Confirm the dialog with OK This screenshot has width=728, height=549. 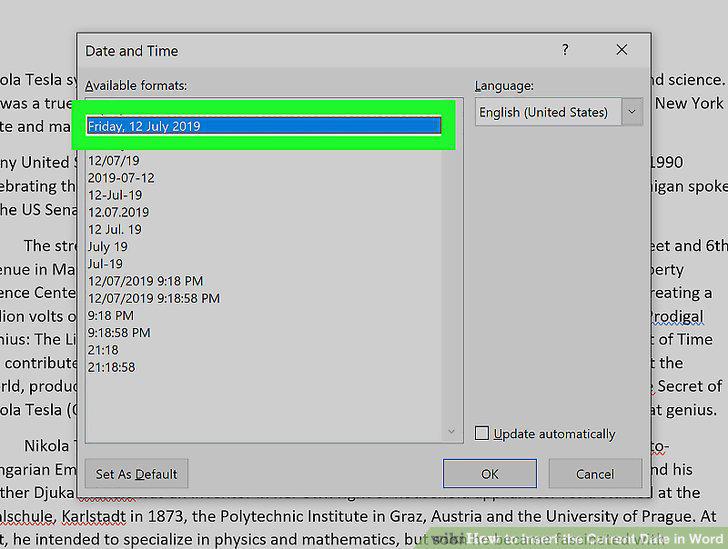click(x=490, y=474)
